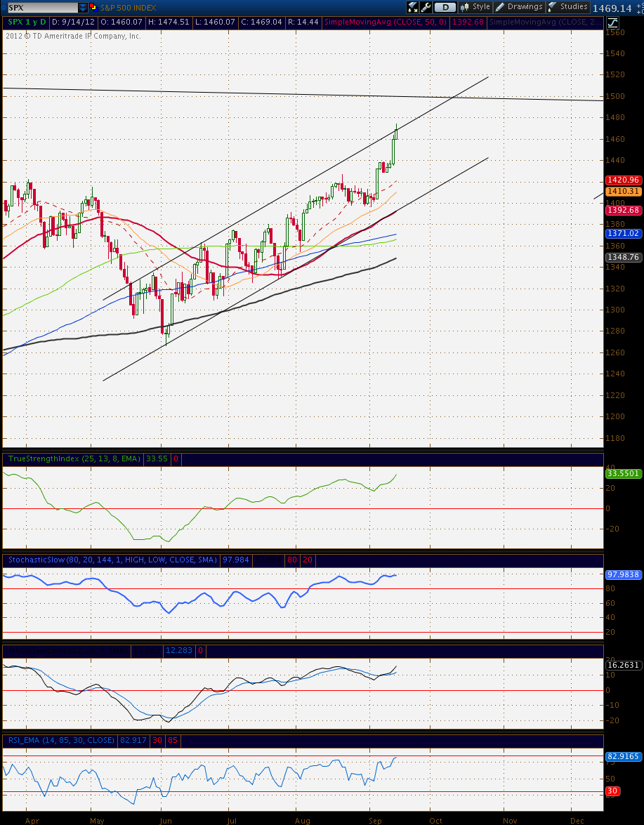Open the Studies menu

567,7
